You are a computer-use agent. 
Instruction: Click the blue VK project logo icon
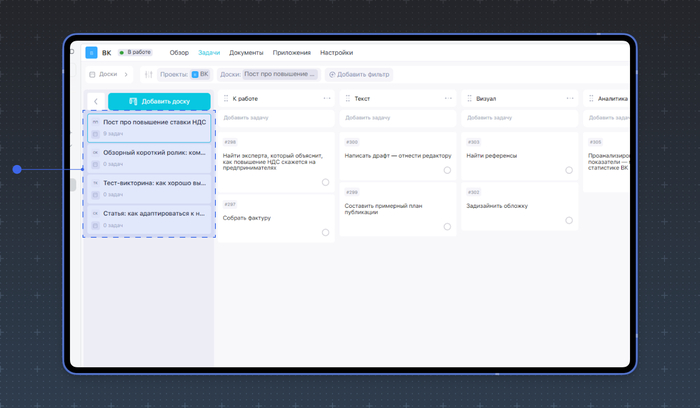(92, 53)
